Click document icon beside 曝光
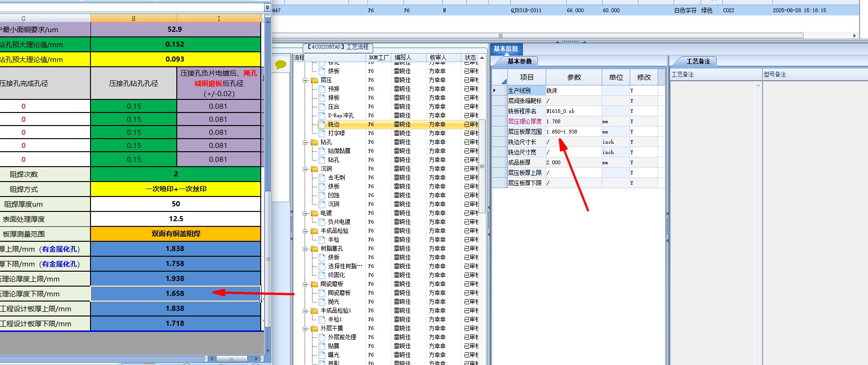Image resolution: width=868 pixels, height=365 pixels. (x=322, y=355)
